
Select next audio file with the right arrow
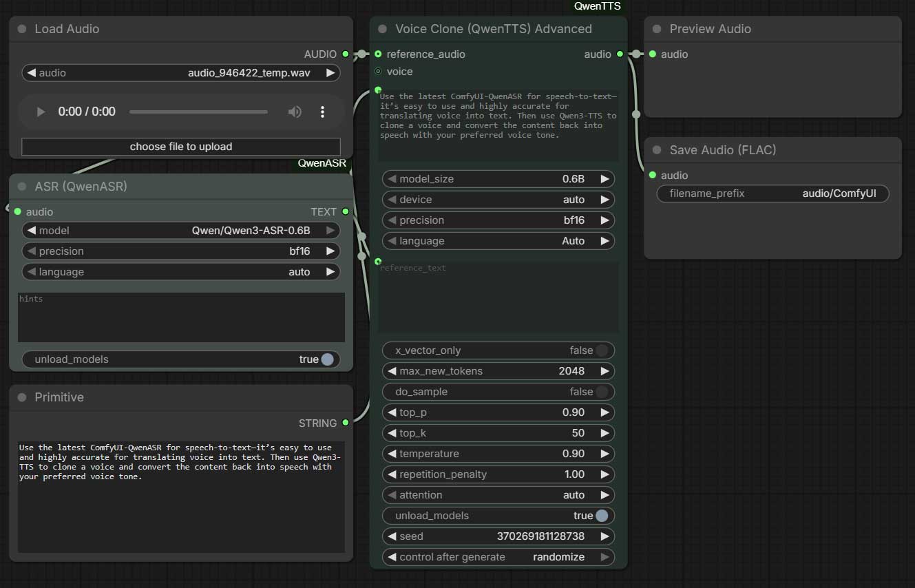(330, 72)
